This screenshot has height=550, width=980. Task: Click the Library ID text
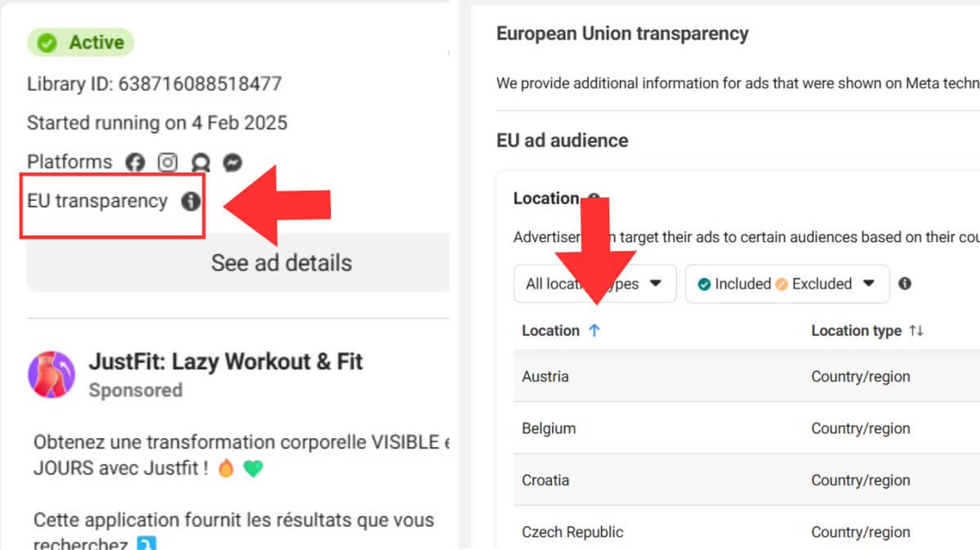[x=154, y=83]
